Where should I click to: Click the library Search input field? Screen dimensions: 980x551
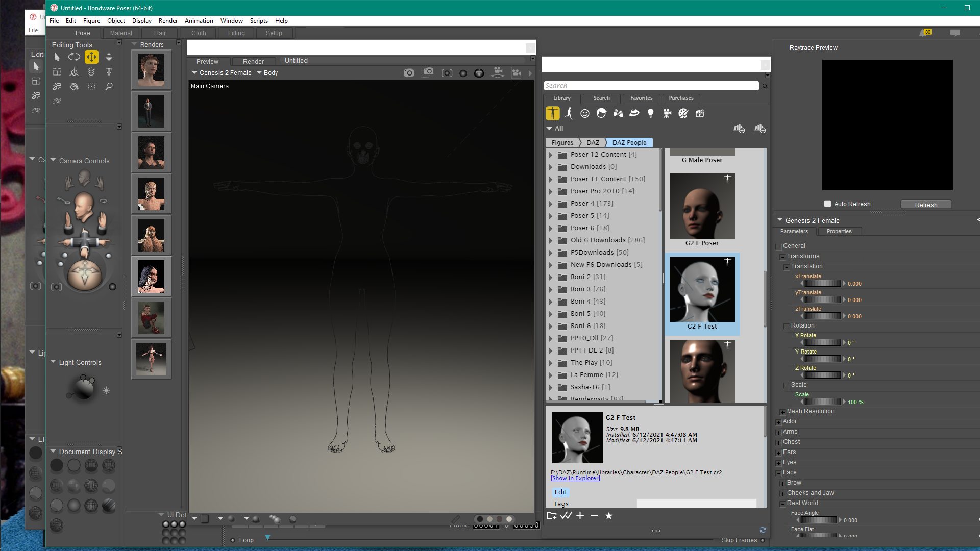pyautogui.click(x=651, y=86)
